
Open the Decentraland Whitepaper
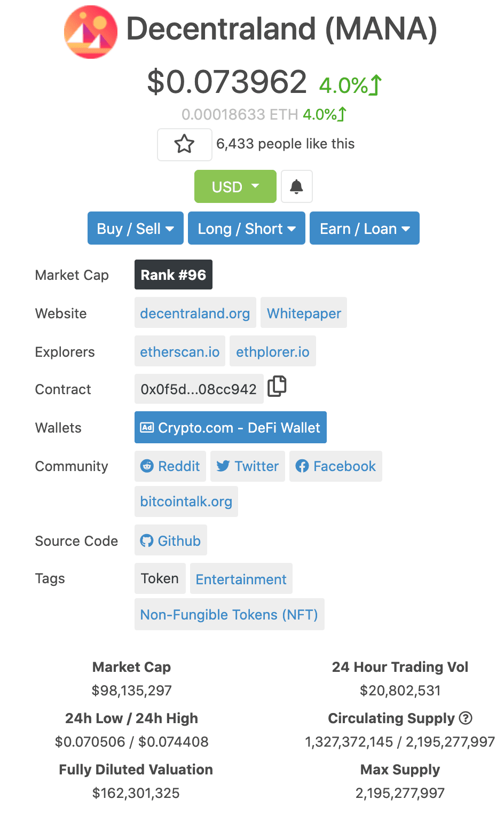tap(303, 313)
